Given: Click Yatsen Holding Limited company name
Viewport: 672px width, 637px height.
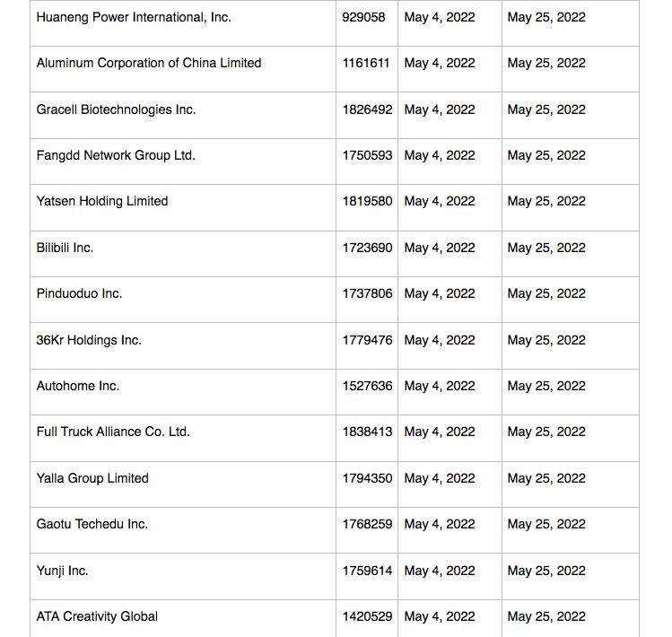Looking at the screenshot, I should click(102, 201).
